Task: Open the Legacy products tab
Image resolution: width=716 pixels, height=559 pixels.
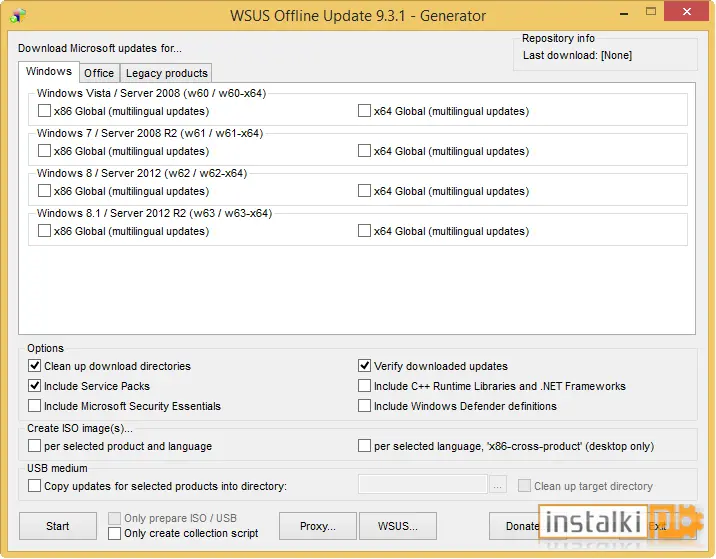Action: pyautogui.click(x=167, y=73)
